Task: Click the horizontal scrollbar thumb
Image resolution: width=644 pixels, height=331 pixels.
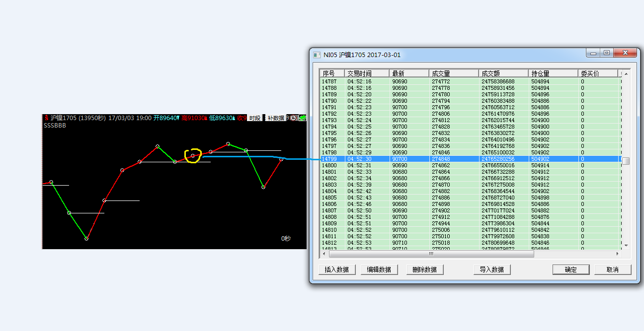Action: 431,254
